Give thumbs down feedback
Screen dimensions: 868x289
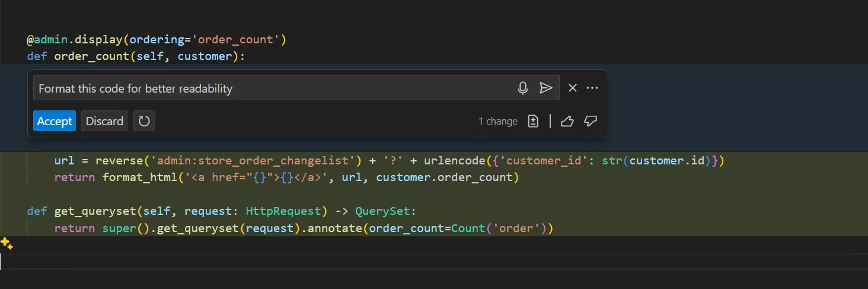(591, 121)
